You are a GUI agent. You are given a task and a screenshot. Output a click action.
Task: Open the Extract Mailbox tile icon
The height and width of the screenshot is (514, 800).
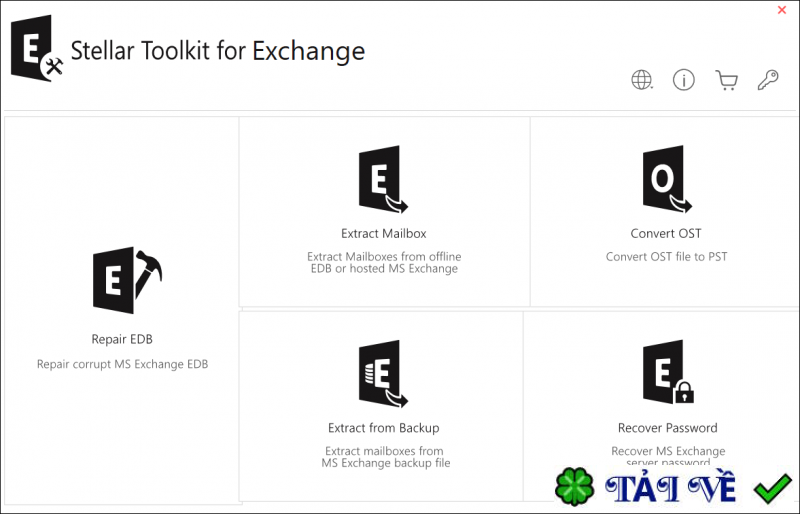pyautogui.click(x=383, y=179)
